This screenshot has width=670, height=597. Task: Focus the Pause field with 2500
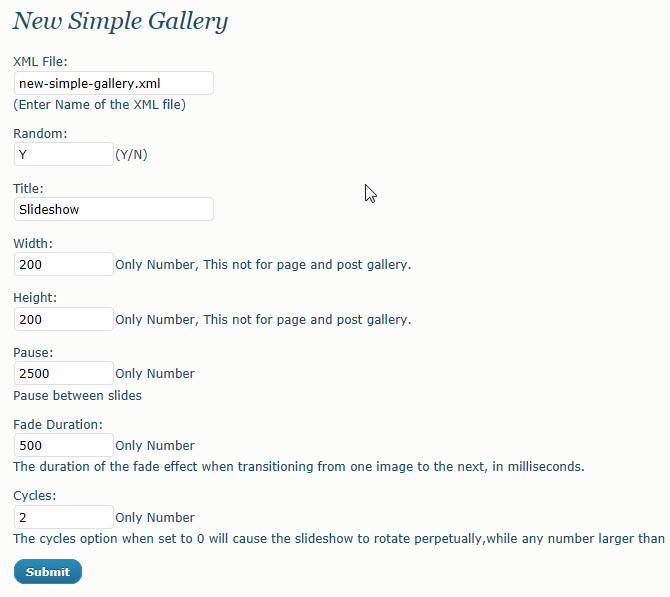64,373
